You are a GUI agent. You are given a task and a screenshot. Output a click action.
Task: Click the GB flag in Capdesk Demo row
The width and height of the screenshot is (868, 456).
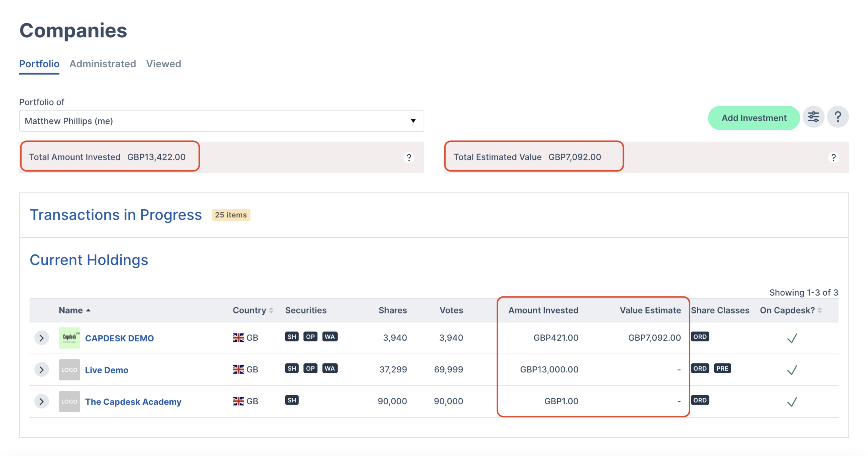[239, 338]
